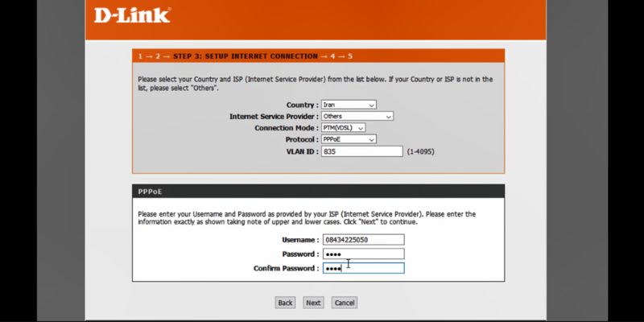Click the paragraph "Please select your Country and ISP"
Screen dimensions: 644x322
click(315, 84)
